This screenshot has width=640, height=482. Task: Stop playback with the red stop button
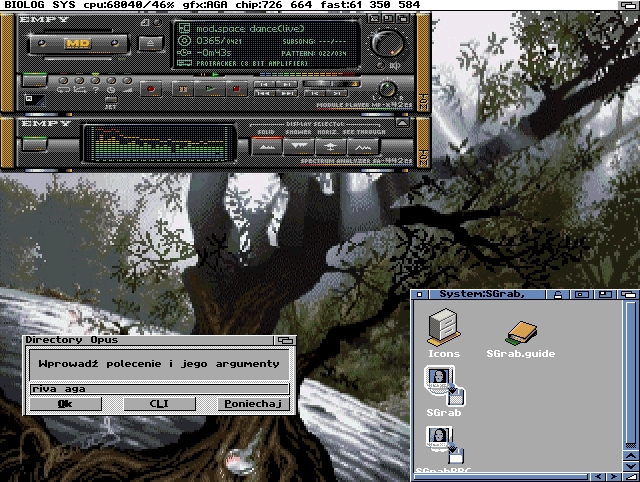[236, 89]
